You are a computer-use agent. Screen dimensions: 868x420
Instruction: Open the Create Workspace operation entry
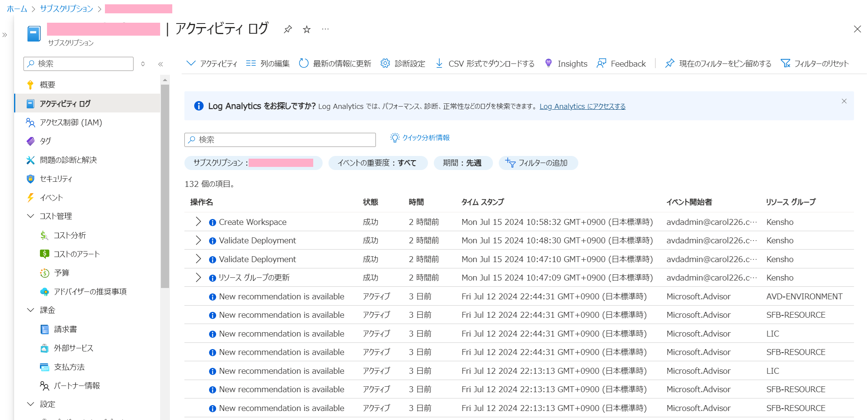[x=253, y=222]
